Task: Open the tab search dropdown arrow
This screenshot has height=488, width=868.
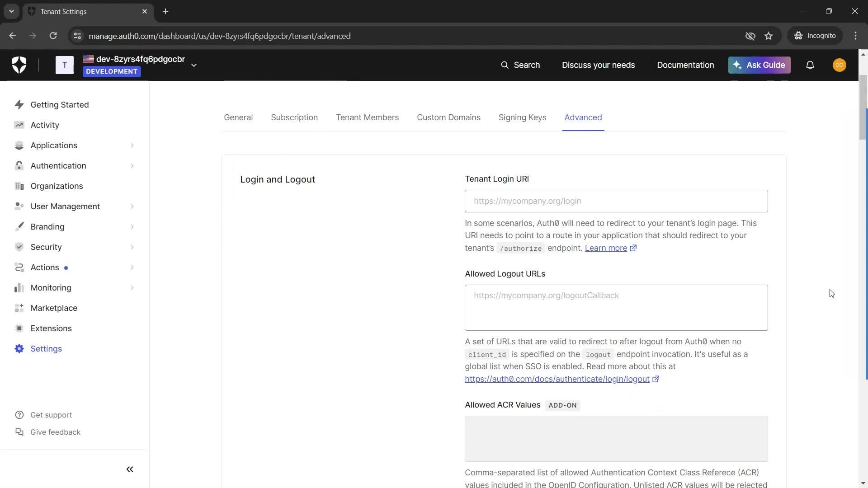Action: (11, 11)
